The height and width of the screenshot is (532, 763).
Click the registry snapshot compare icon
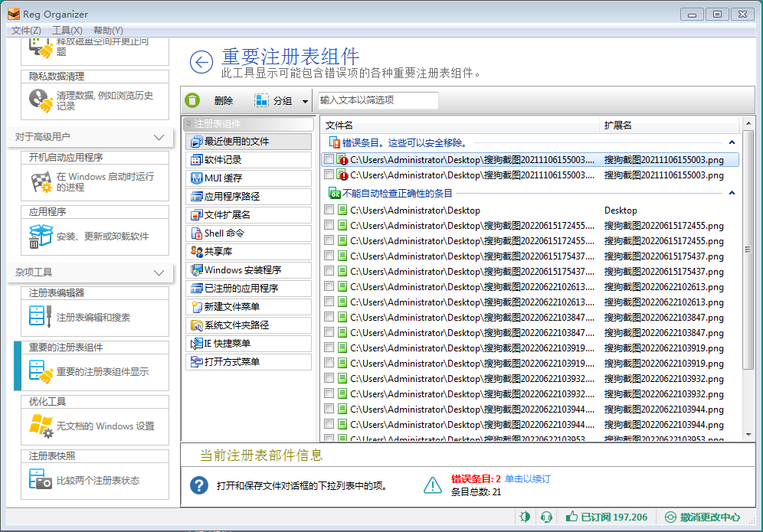tap(40, 480)
